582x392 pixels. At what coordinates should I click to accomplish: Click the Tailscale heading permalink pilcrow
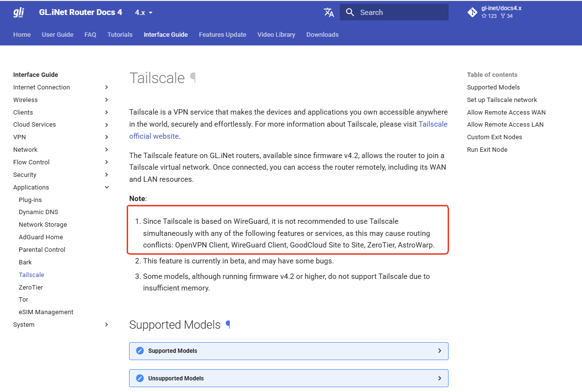[193, 78]
